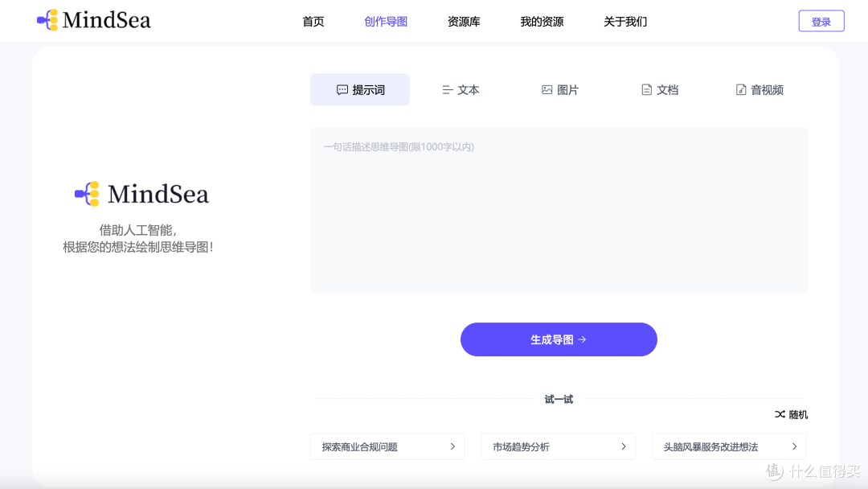Choose the 市场趋势分析 suggestion
Screen dimensions: 868x489
coord(558,446)
